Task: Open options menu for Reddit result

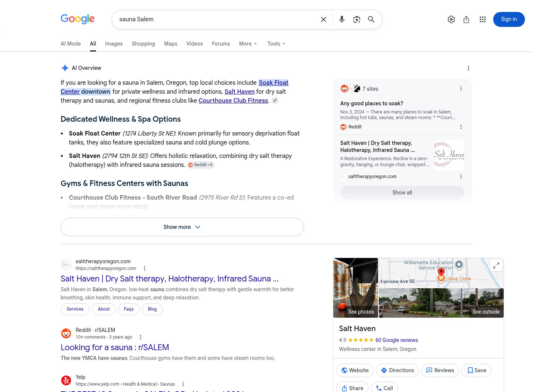Action: [x=140, y=337]
